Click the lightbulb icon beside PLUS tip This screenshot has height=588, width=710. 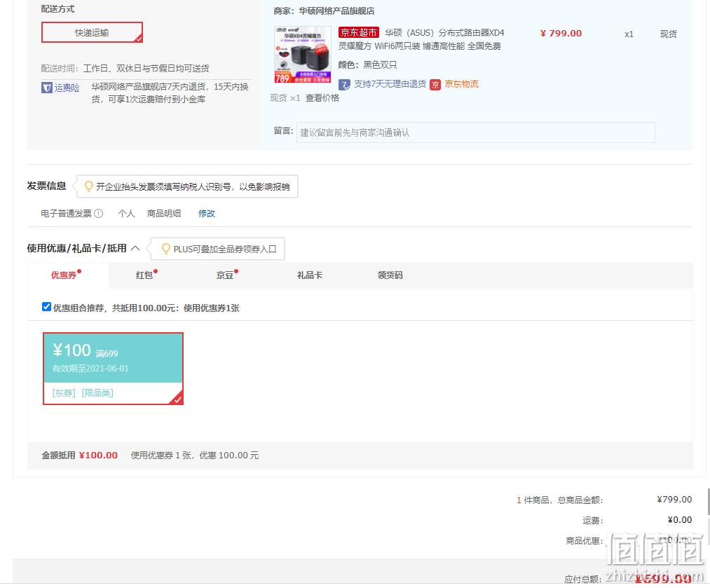pyautogui.click(x=165, y=249)
